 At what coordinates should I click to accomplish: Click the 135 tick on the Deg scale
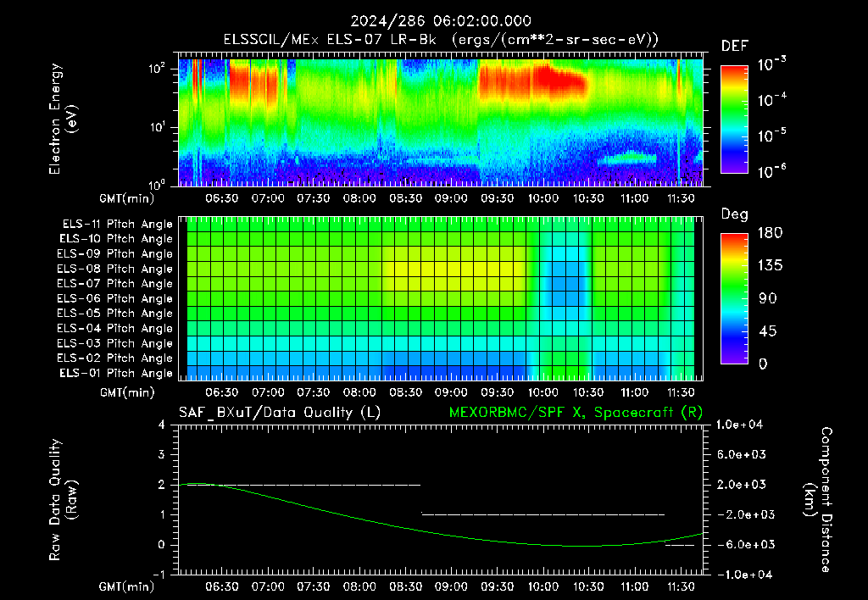[x=770, y=265]
